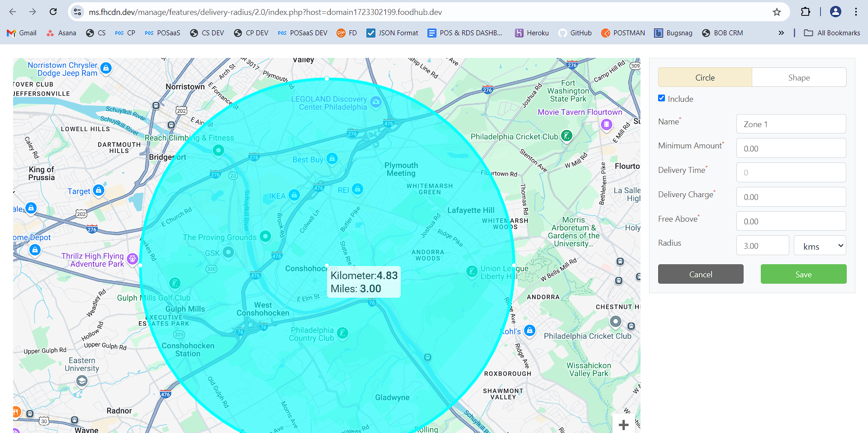Open the browser extensions puzzle icon
The width and height of the screenshot is (868, 433).
[806, 12]
